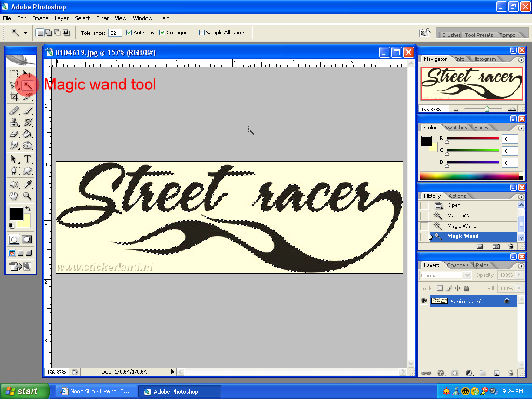Screen dimensions: 532x399
Task: Choose Add to selection mode
Action: click(49, 33)
